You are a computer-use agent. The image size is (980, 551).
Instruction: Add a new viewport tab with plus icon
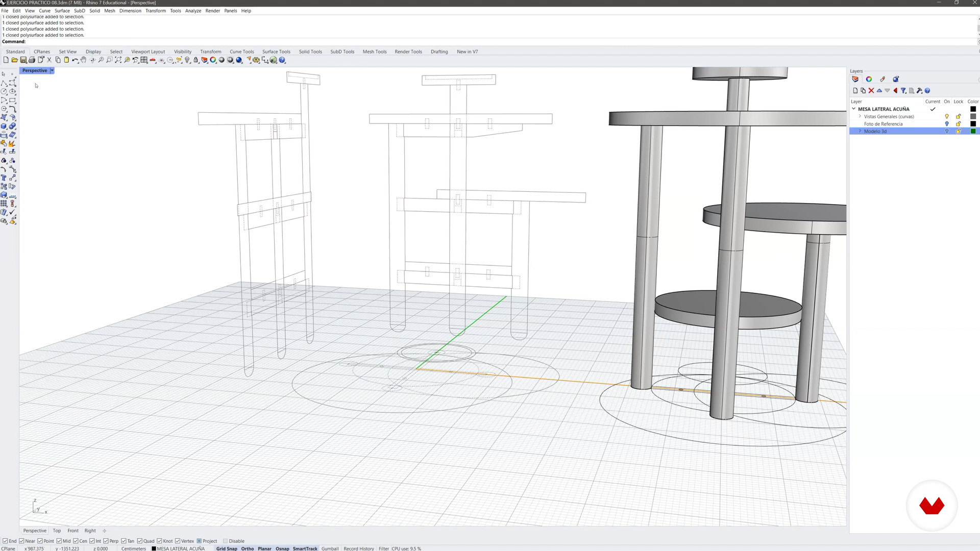click(x=104, y=531)
